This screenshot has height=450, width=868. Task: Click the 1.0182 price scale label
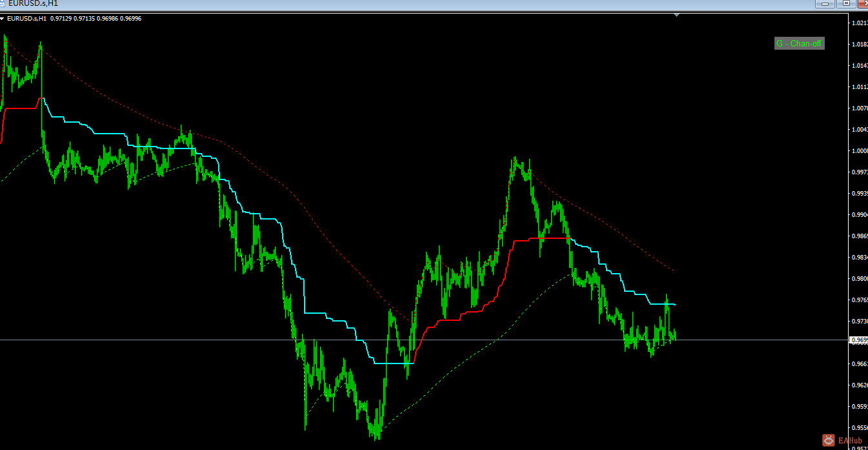pyautogui.click(x=859, y=45)
